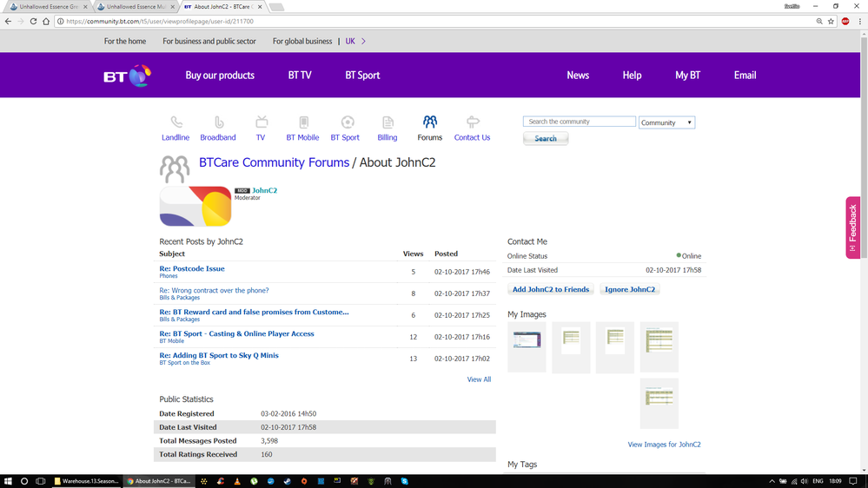Expand the UK region chevron
Image resolution: width=868 pixels, height=488 pixels.
(363, 41)
